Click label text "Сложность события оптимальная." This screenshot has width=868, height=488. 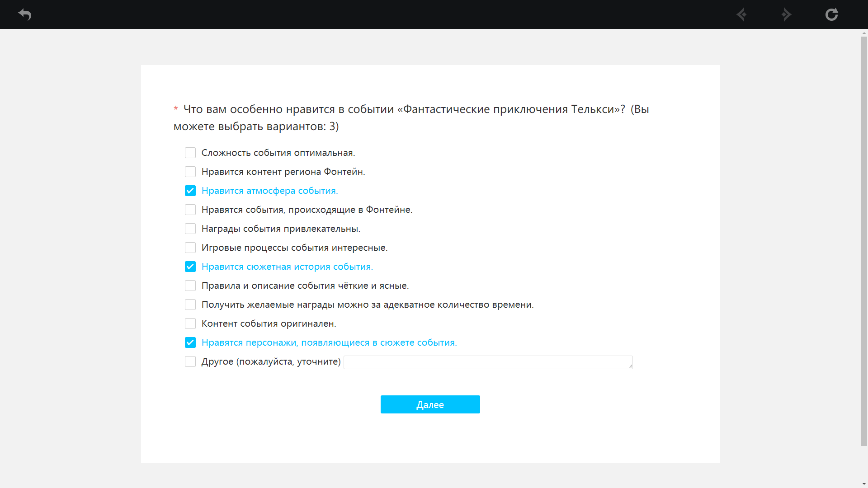[x=278, y=153]
